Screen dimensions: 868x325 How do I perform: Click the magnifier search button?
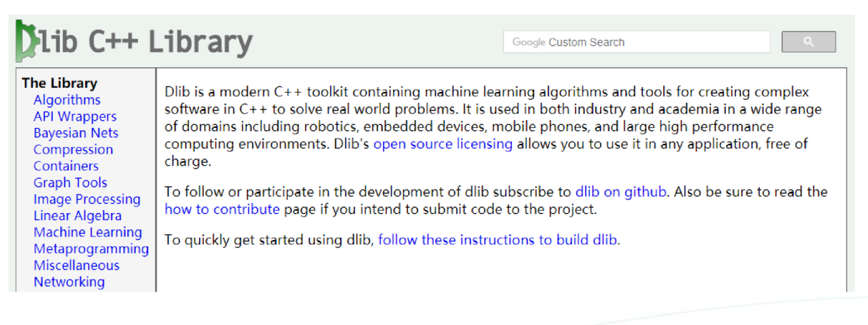pyautogui.click(x=808, y=42)
